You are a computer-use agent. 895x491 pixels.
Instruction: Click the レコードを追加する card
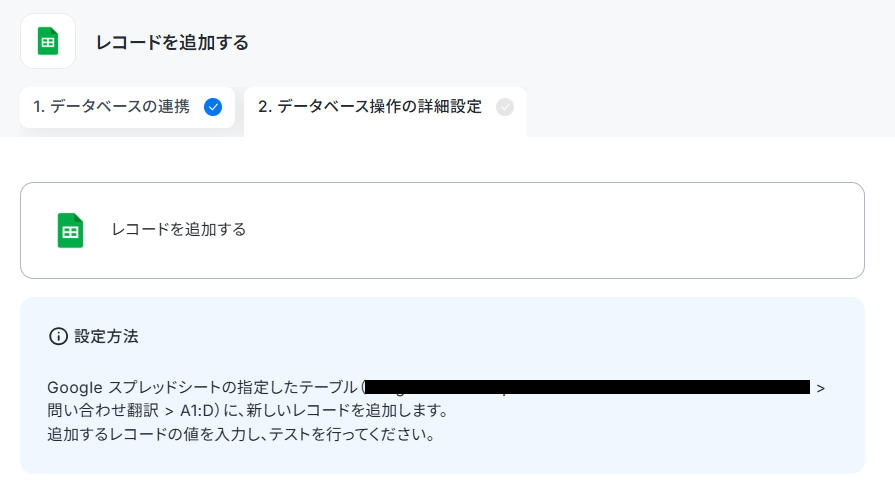442,231
